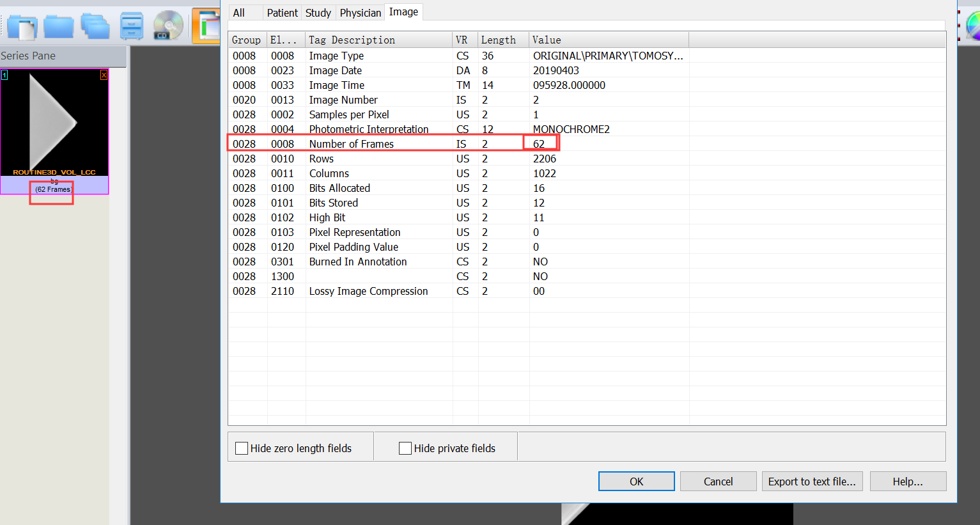Click the value 62 for Number of Frames

(539, 144)
